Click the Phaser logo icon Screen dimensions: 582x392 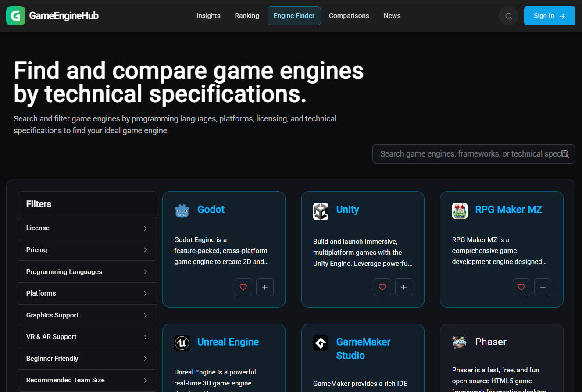pos(460,342)
